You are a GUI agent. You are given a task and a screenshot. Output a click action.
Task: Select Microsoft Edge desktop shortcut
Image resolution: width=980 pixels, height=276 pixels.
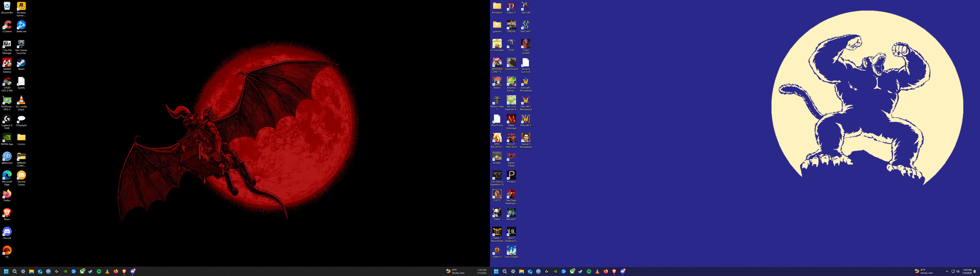[x=7, y=178]
